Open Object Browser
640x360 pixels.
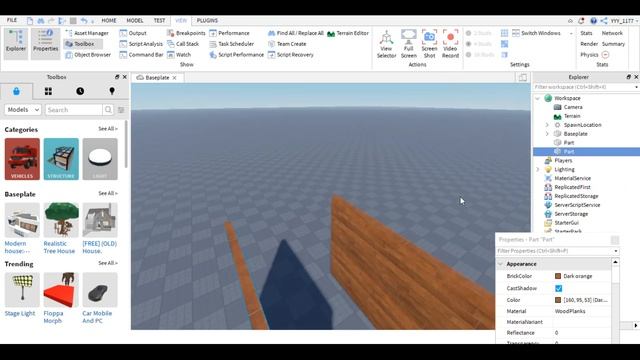pyautogui.click(x=88, y=55)
